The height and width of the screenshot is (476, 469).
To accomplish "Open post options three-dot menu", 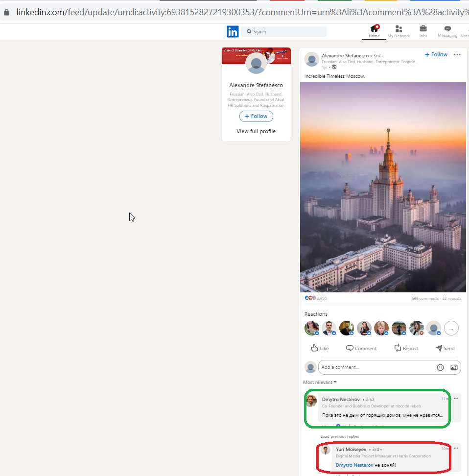I will point(457,55).
